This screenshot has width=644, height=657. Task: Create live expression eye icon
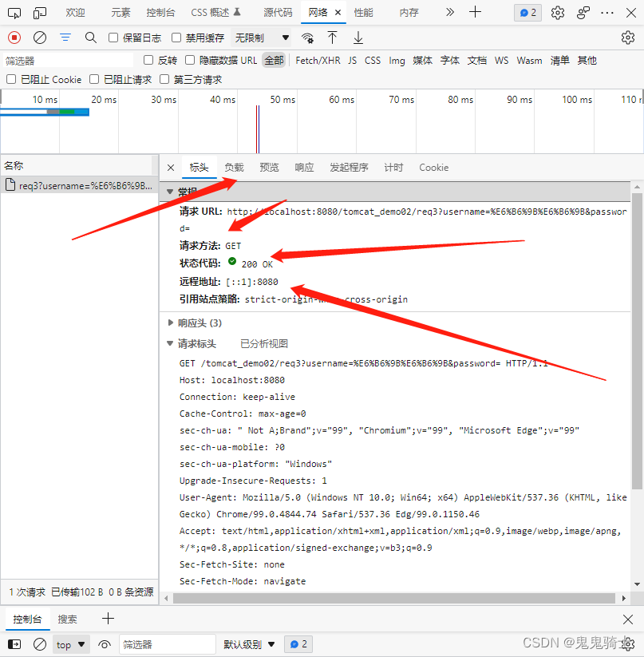[105, 644]
